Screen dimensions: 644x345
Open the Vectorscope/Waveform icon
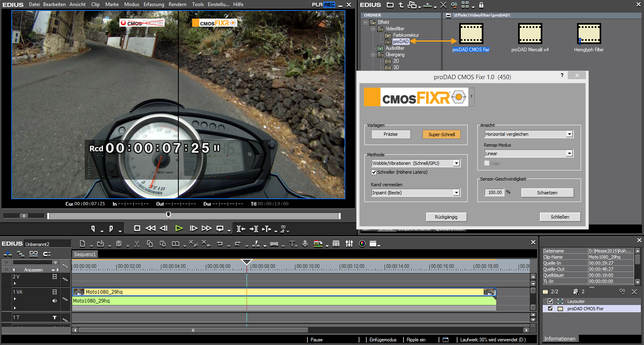tap(362, 244)
